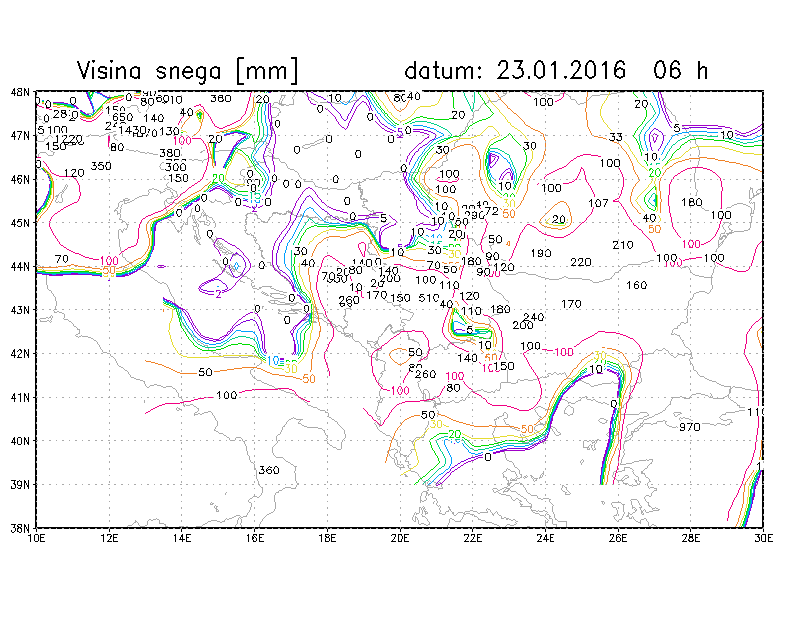Click the '39N' latitude axis label
The width and height of the screenshot is (800, 618).
[20, 484]
